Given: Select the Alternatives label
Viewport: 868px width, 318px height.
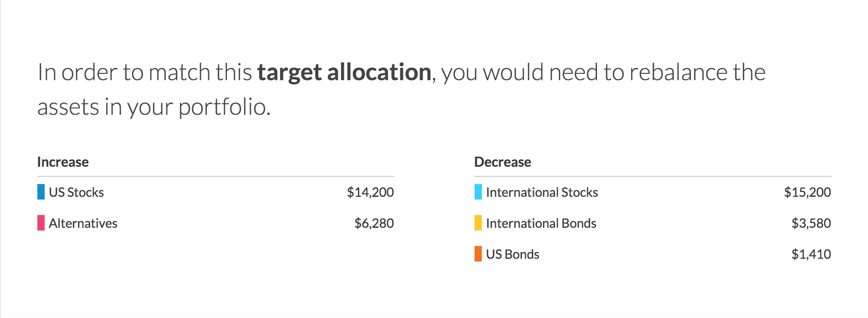Looking at the screenshot, I should point(83,223).
